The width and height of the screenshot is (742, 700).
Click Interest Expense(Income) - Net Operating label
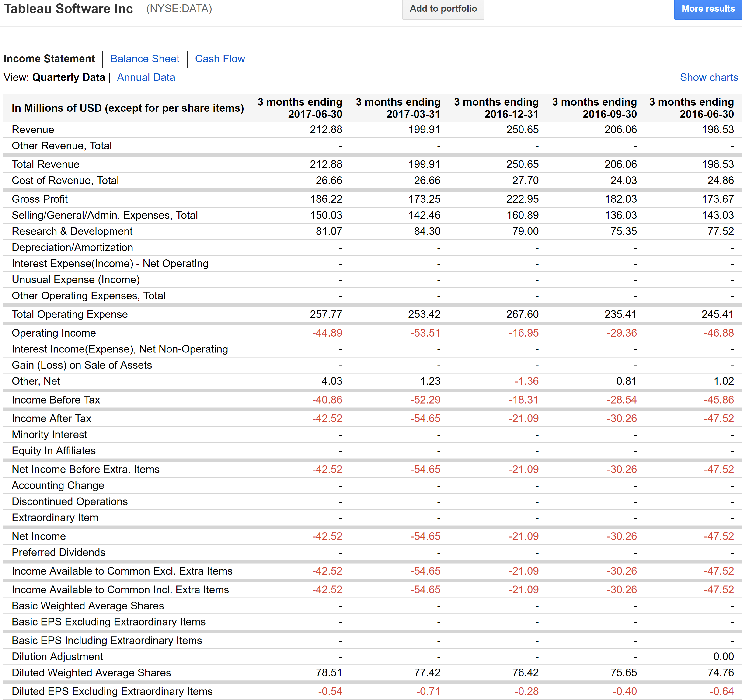pyautogui.click(x=110, y=263)
